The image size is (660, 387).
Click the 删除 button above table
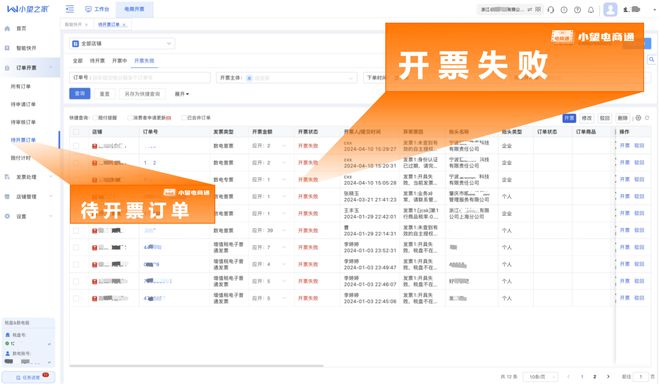point(623,118)
